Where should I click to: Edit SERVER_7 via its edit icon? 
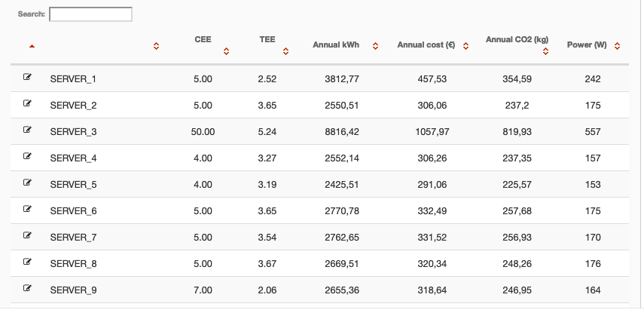[x=27, y=235]
